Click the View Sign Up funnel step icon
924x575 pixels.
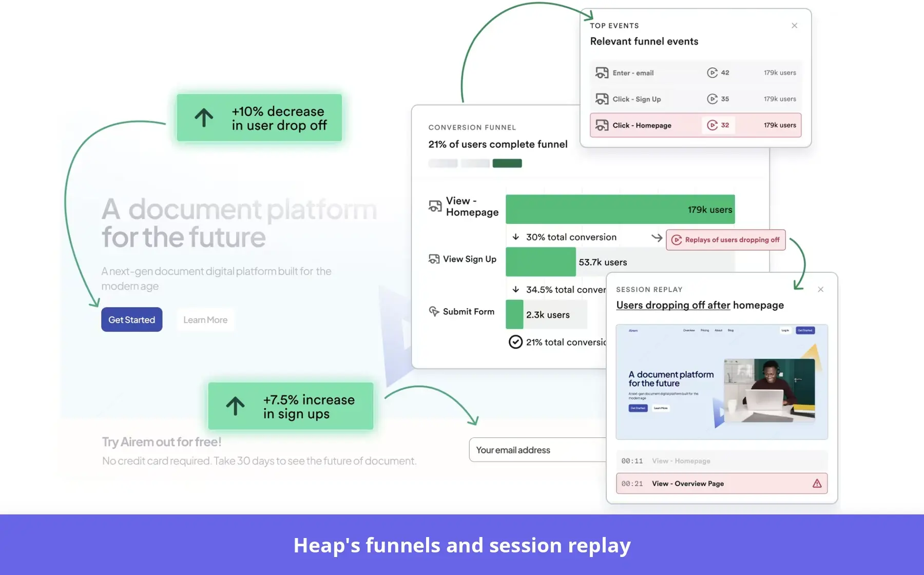(x=434, y=259)
